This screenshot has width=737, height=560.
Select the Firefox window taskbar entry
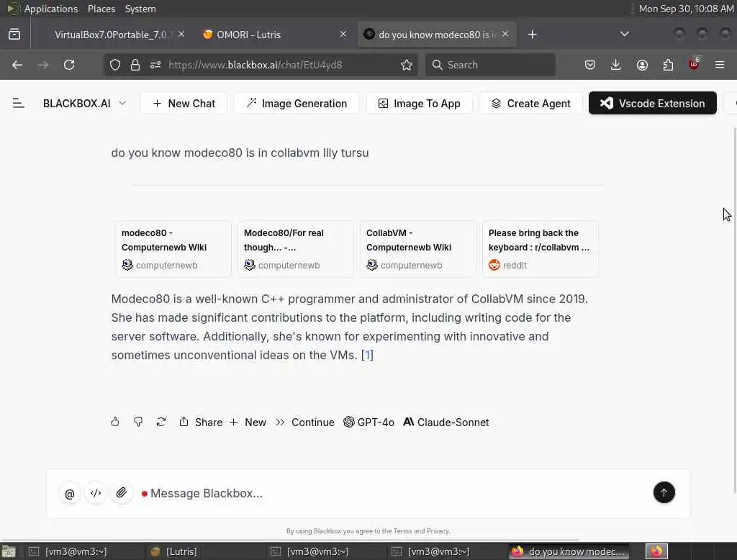coord(569,551)
